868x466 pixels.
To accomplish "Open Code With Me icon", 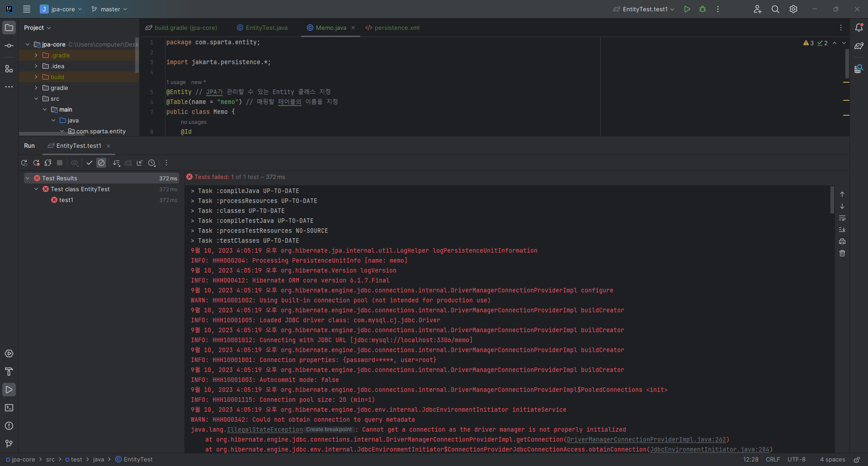I will 758,9.
